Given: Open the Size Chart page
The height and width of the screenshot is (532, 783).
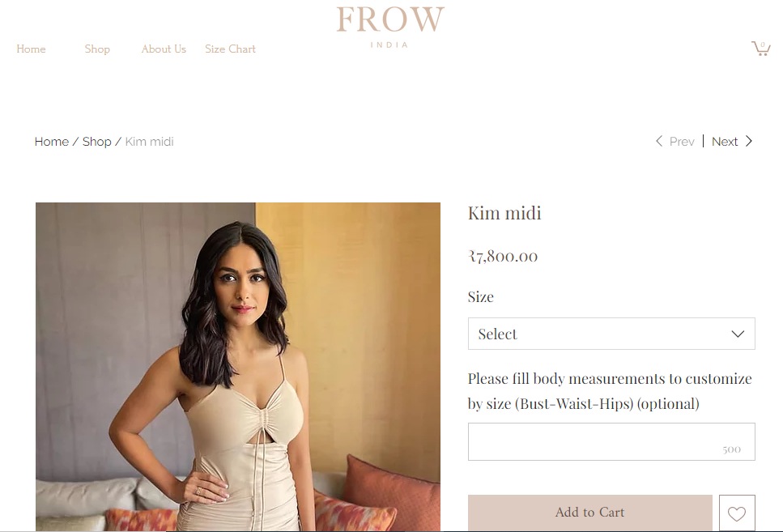Looking at the screenshot, I should pos(230,49).
